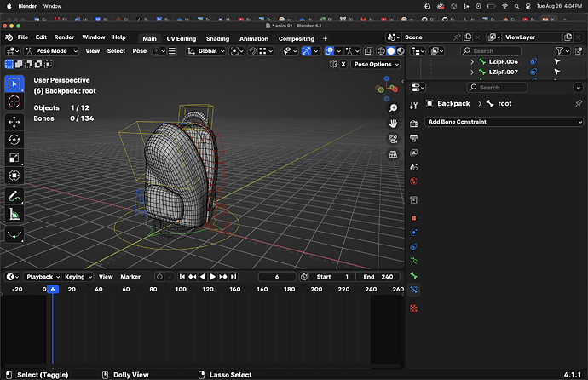Viewport: 588px width, 380px height.
Task: Open the Bone properties tab
Action: [413, 275]
